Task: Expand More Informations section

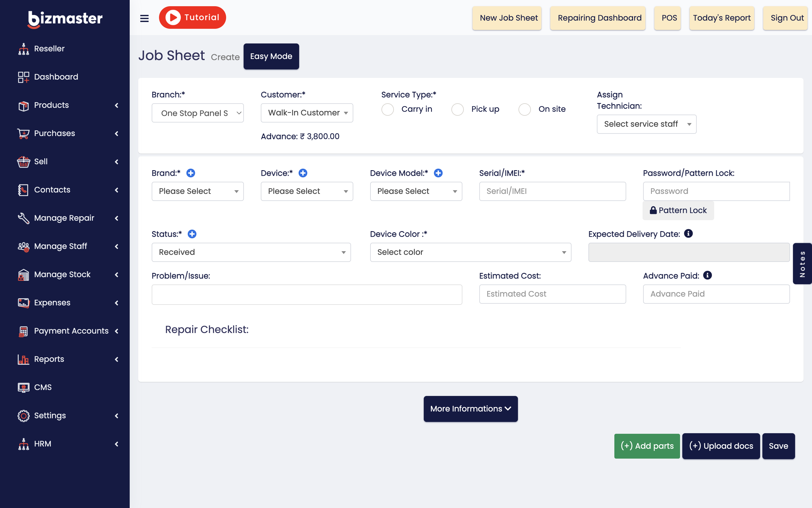Action: (x=470, y=409)
